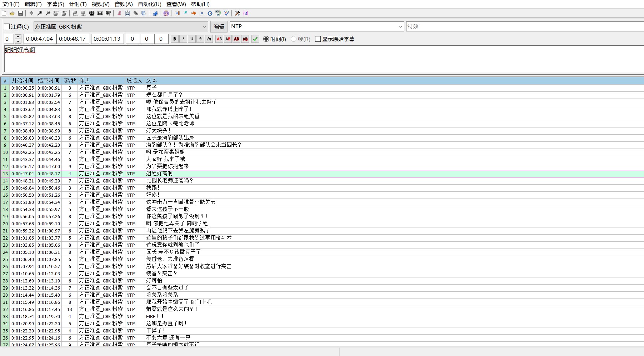Commit changes with green checkmark

[x=255, y=39]
